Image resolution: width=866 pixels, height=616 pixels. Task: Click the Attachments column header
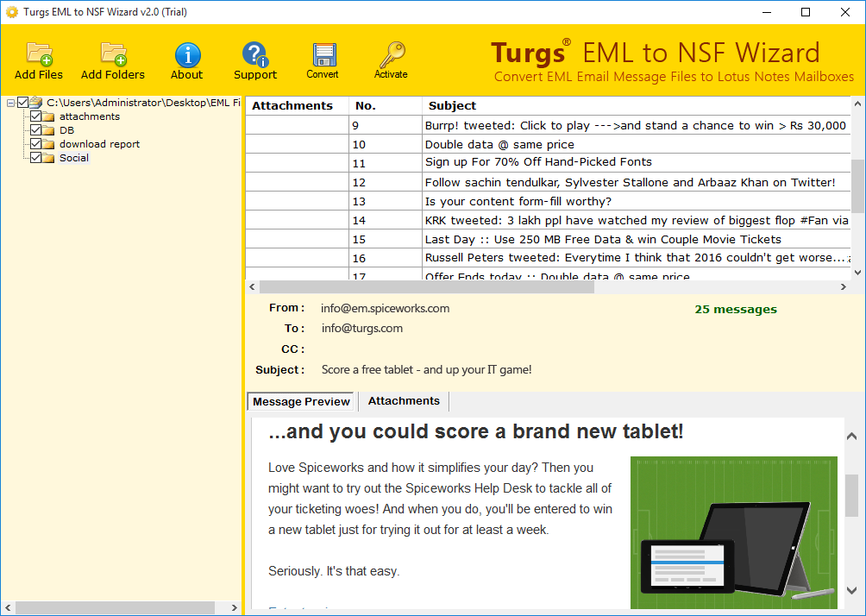[297, 105]
